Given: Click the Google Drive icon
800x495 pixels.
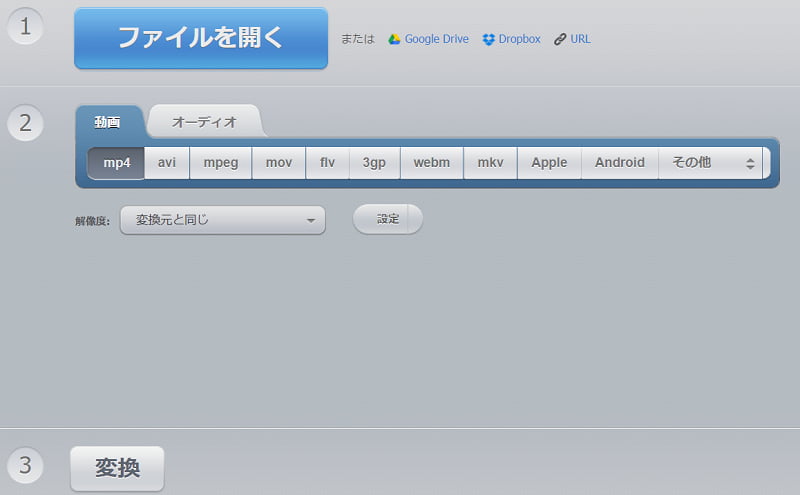Looking at the screenshot, I should point(394,39).
